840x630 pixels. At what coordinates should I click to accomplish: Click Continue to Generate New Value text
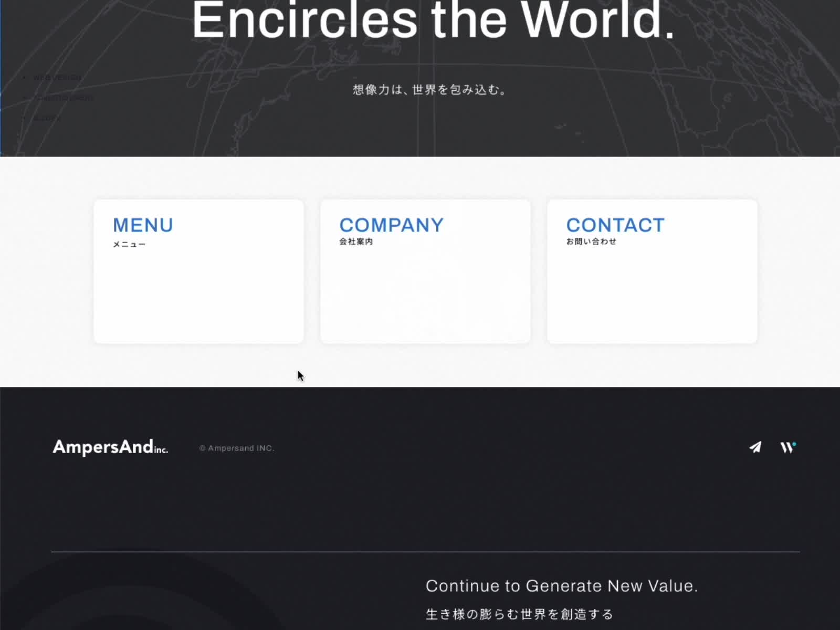pos(562,586)
